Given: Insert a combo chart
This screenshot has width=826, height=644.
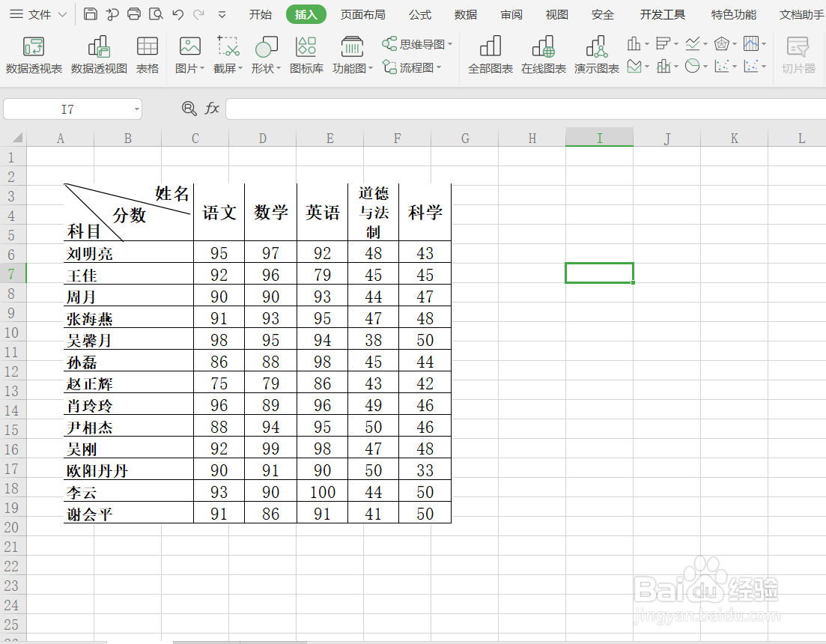Looking at the screenshot, I should [663, 67].
